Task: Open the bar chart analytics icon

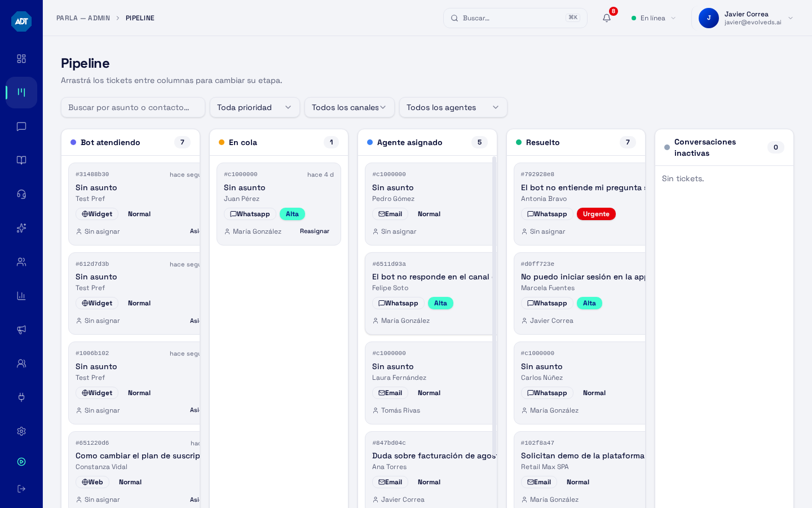Action: click(21, 296)
